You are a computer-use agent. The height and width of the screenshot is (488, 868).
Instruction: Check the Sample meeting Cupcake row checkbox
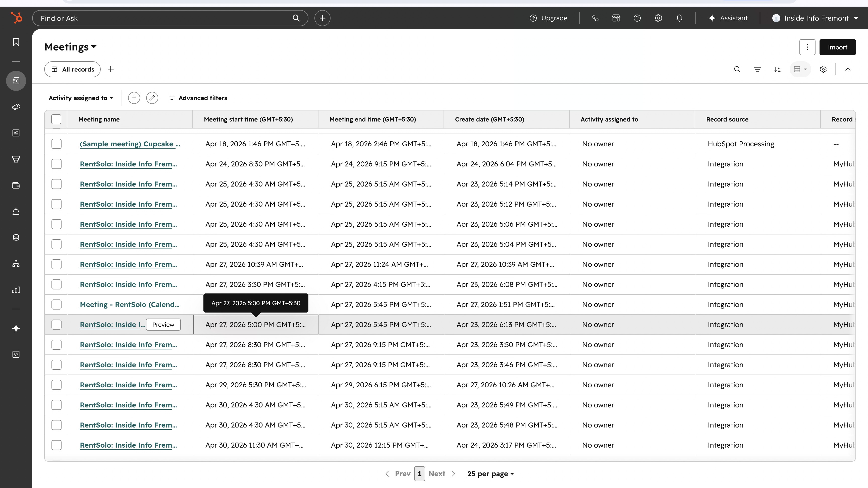56,144
